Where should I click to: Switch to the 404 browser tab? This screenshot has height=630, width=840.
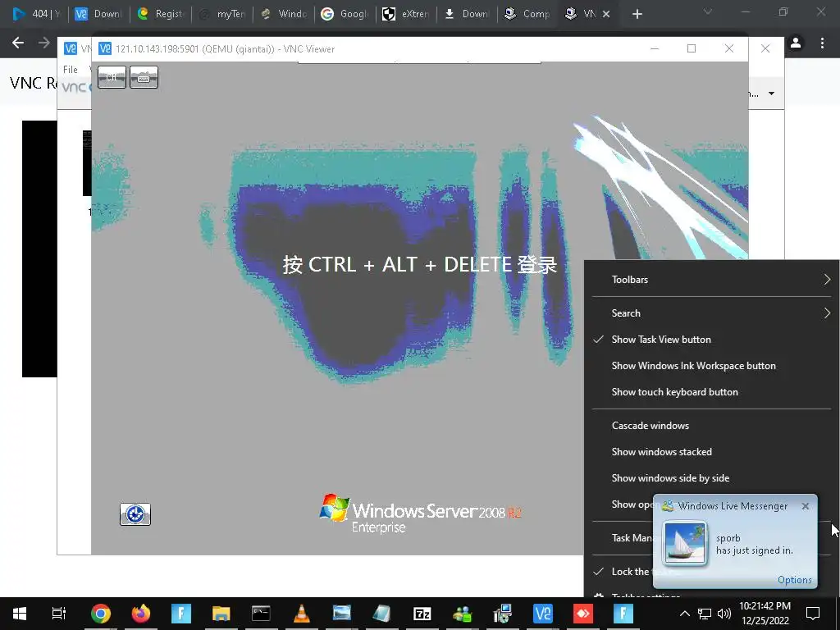coord(36,14)
